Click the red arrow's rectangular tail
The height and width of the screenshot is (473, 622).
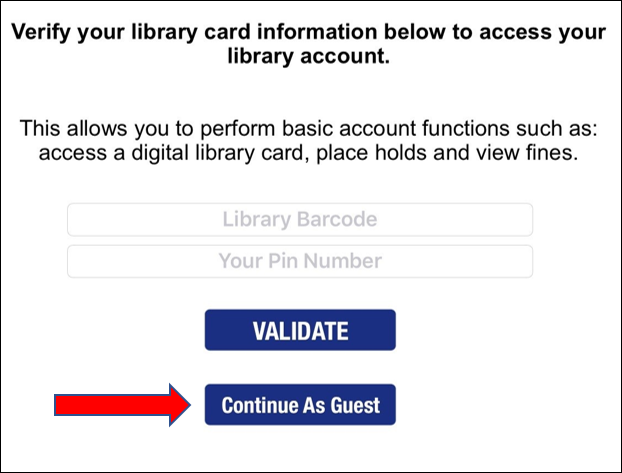click(x=112, y=405)
